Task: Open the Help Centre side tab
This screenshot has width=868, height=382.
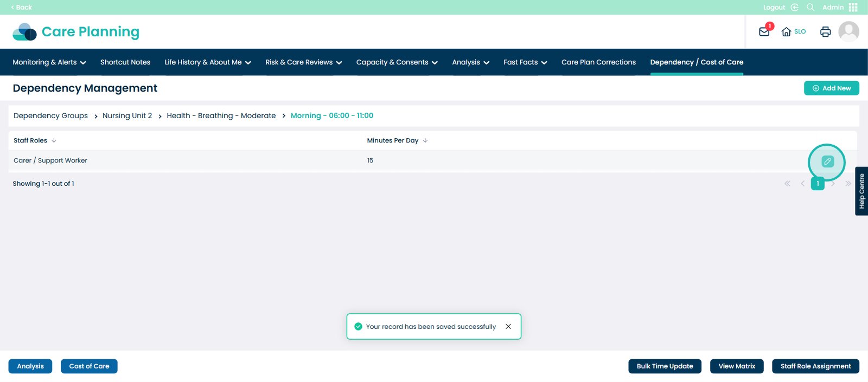Action: pos(861,191)
